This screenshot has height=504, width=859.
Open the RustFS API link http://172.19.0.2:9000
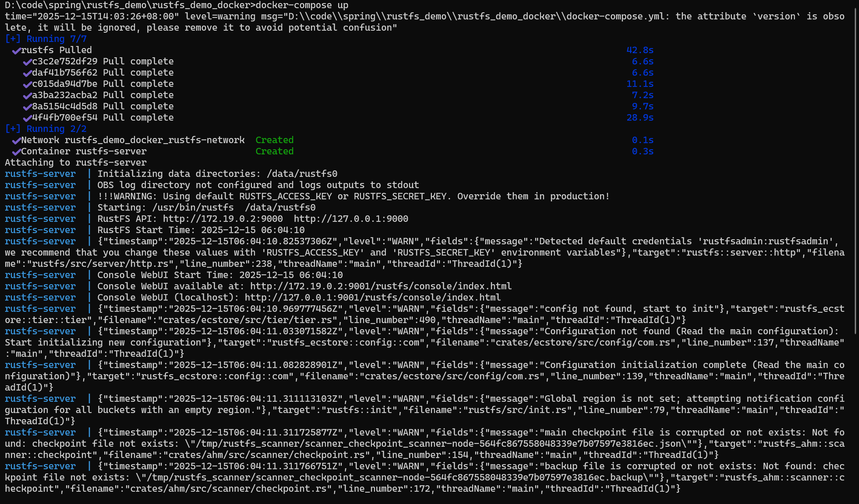pos(223,219)
